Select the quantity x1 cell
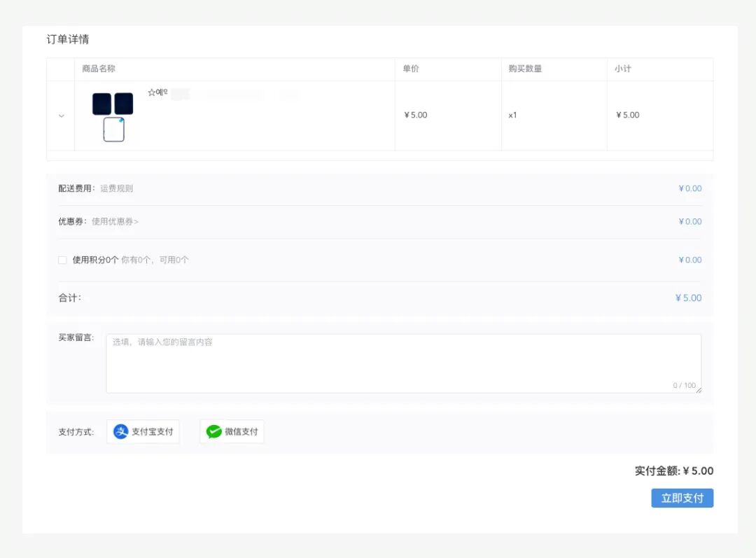The width and height of the screenshot is (756, 558). click(512, 116)
